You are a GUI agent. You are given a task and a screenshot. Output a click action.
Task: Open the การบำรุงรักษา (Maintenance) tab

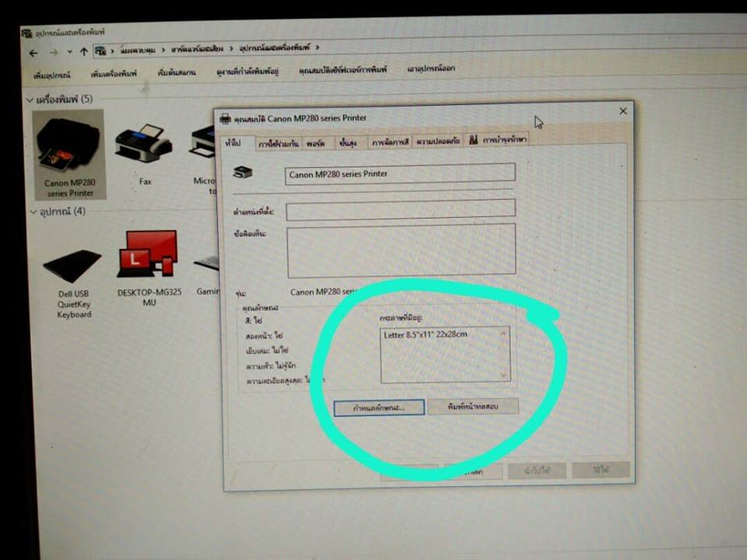pos(498,139)
